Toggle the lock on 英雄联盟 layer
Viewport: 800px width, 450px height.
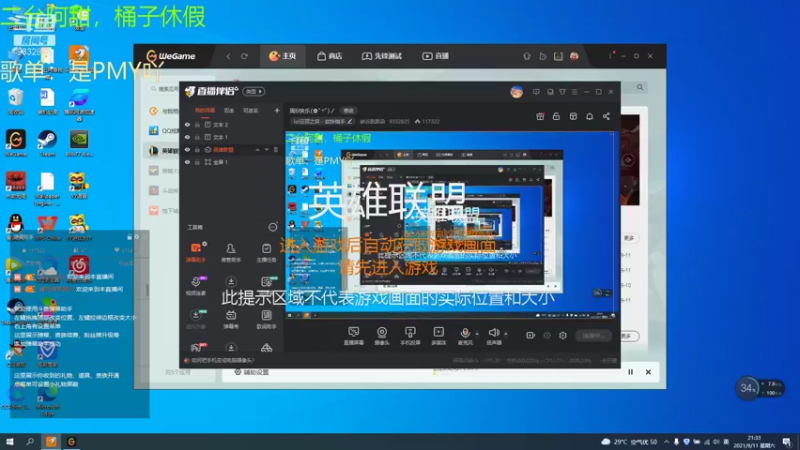[x=197, y=149]
